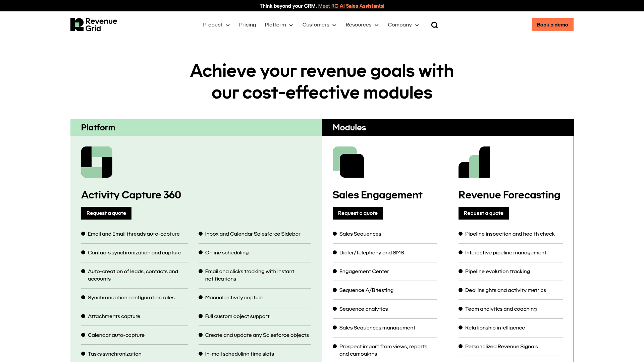Click the Modules section header
This screenshot has height=362, width=644.
[448, 128]
